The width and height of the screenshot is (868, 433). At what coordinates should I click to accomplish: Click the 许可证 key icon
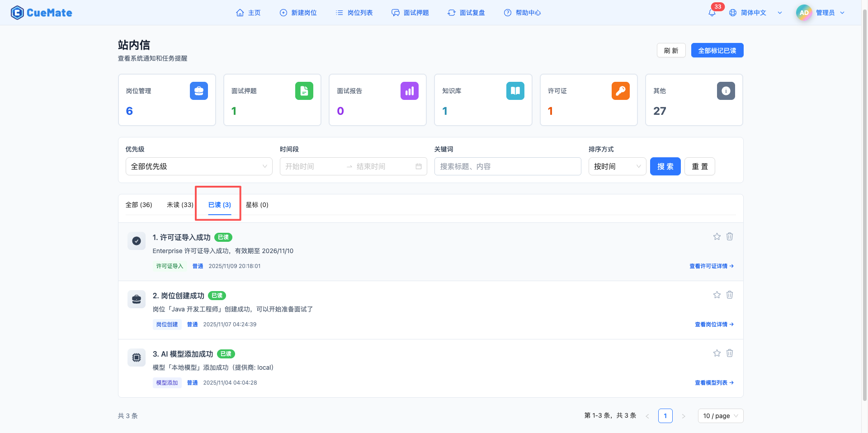[x=620, y=90]
